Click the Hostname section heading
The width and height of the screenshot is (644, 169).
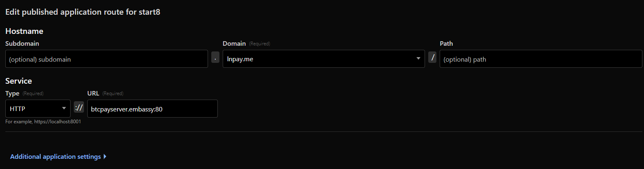click(24, 31)
